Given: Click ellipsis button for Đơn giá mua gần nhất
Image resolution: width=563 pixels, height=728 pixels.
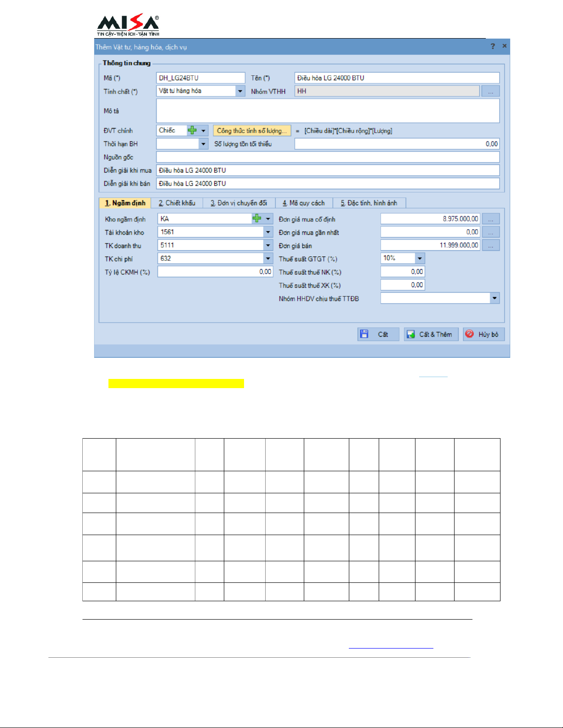Looking at the screenshot, I should [x=490, y=232].
